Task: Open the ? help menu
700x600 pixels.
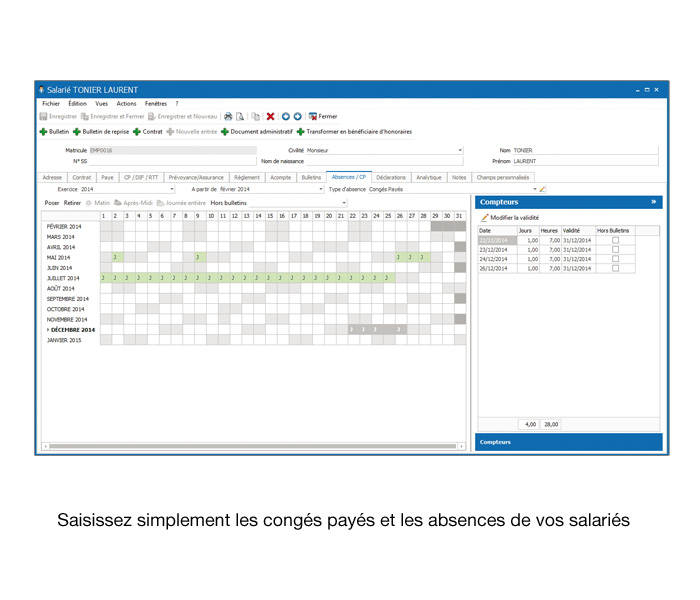Action: point(177,104)
